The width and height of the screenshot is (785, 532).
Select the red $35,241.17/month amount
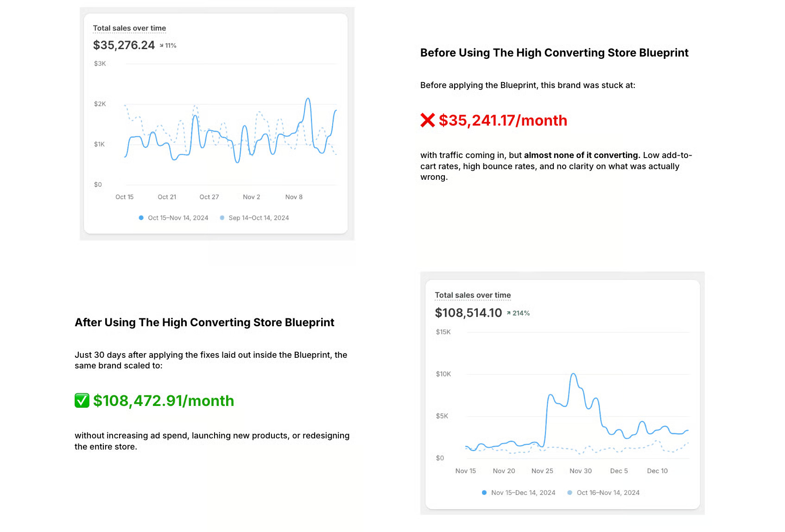pos(503,120)
